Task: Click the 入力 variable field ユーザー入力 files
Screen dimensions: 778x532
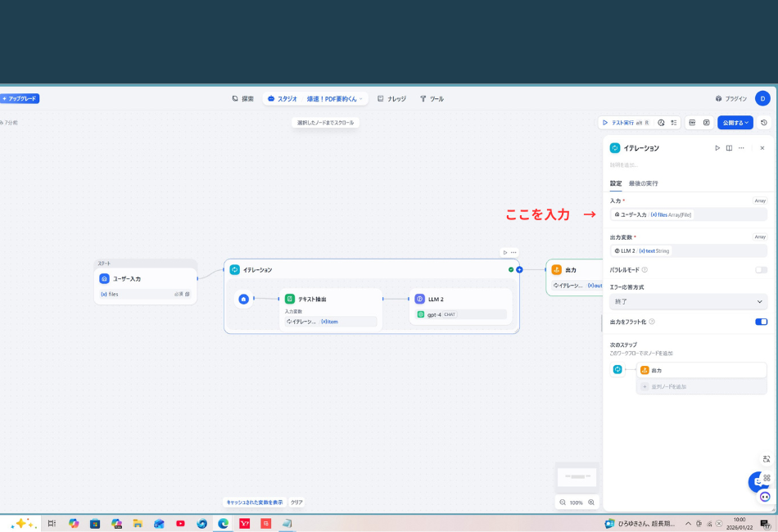Action: pyautogui.click(x=688, y=214)
